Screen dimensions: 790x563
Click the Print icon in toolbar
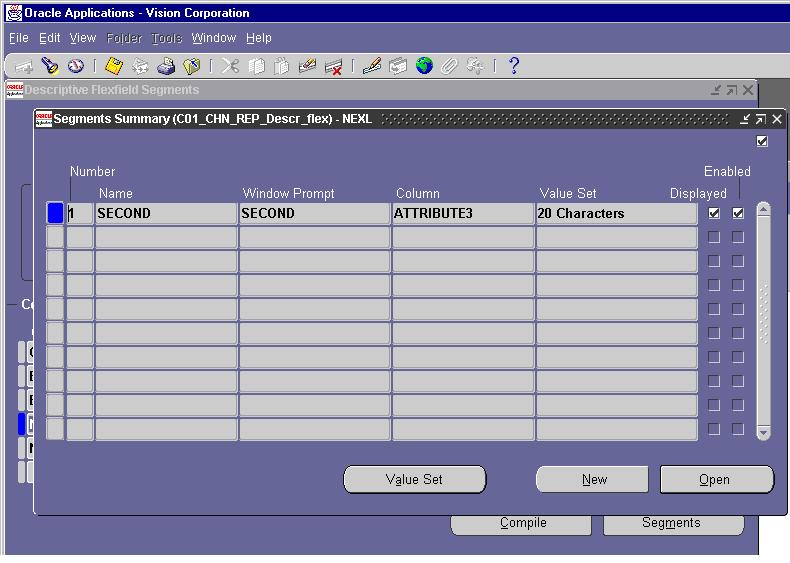coord(166,66)
